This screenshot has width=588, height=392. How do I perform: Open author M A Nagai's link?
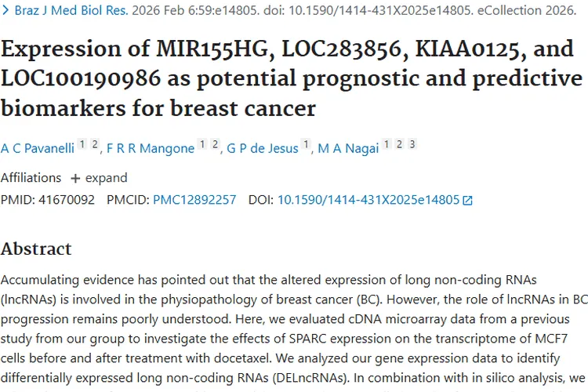point(348,148)
